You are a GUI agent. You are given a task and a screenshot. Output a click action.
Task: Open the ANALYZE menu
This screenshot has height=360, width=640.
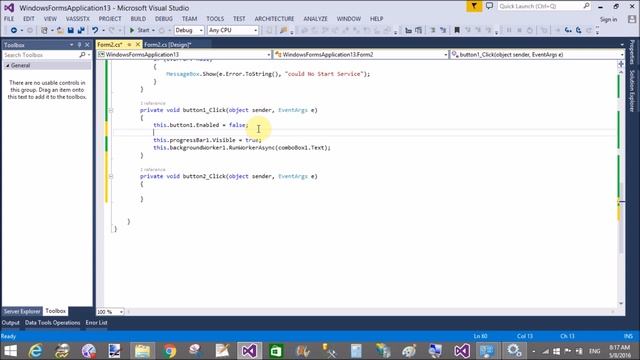[316, 19]
